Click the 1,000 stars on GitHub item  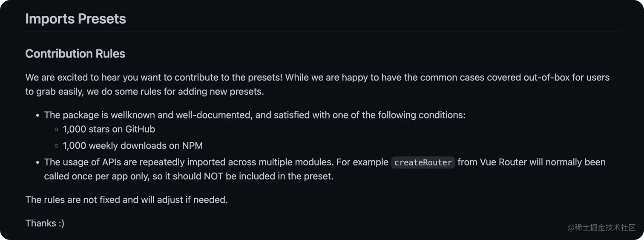click(109, 129)
